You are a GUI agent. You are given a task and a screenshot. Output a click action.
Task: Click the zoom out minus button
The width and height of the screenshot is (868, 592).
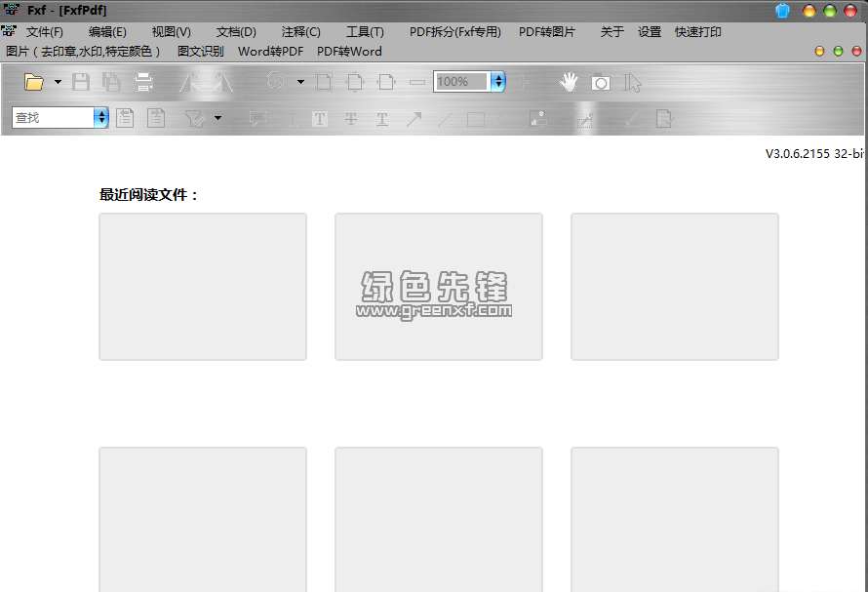(416, 83)
